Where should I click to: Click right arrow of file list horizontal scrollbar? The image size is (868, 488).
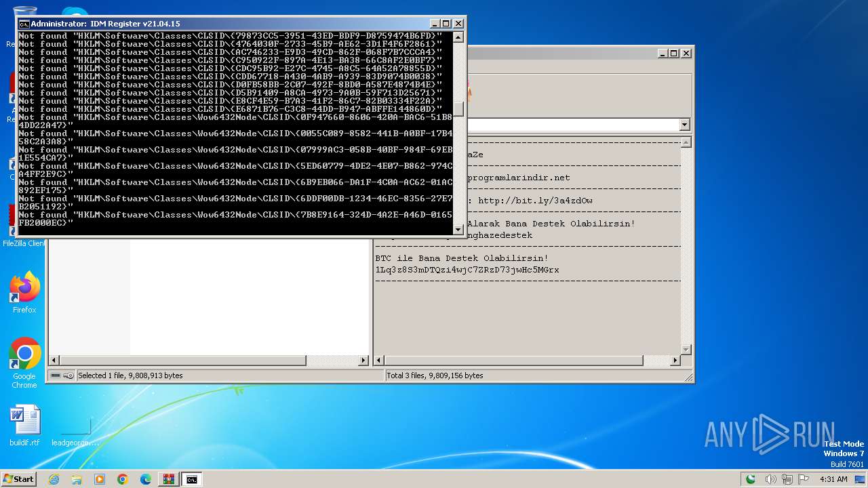point(363,361)
